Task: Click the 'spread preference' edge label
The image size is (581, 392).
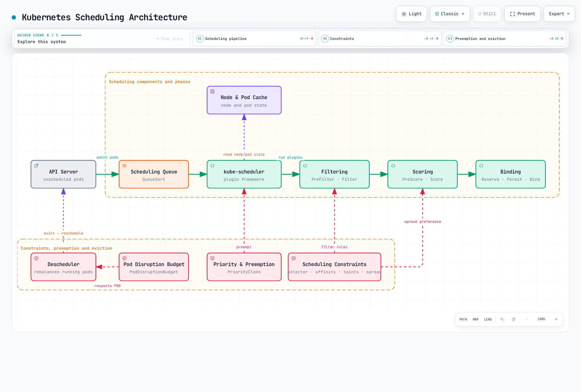Action: click(423, 222)
